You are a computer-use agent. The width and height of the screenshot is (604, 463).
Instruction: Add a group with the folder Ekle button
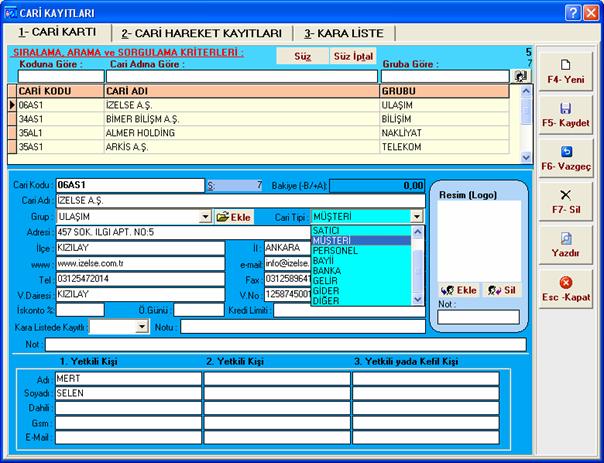(x=234, y=217)
